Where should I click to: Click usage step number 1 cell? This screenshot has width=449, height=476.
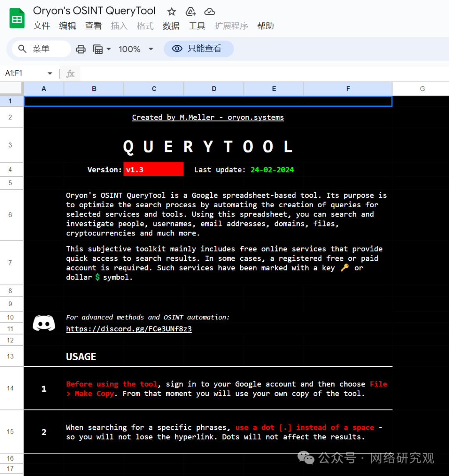44,389
